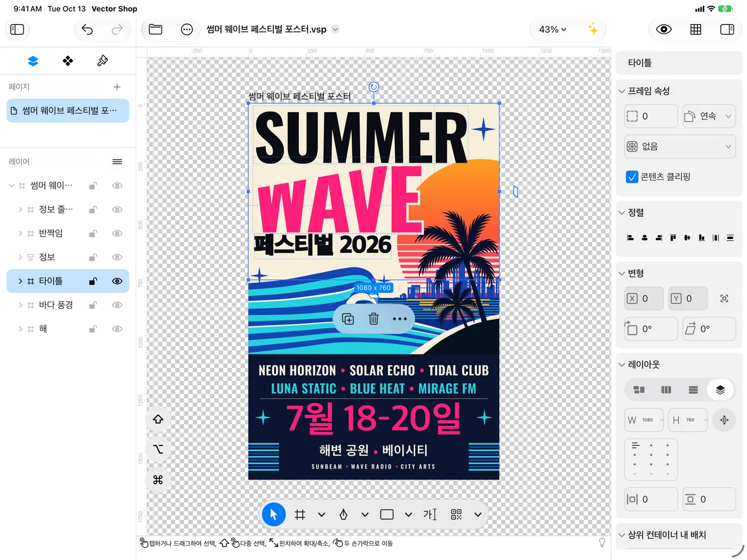Screen dimensions: 747x560
Task: Open the 43% zoom level dropdown
Action: click(x=553, y=29)
